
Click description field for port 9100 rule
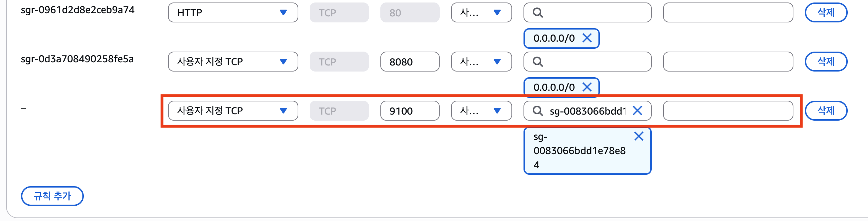coord(728,111)
